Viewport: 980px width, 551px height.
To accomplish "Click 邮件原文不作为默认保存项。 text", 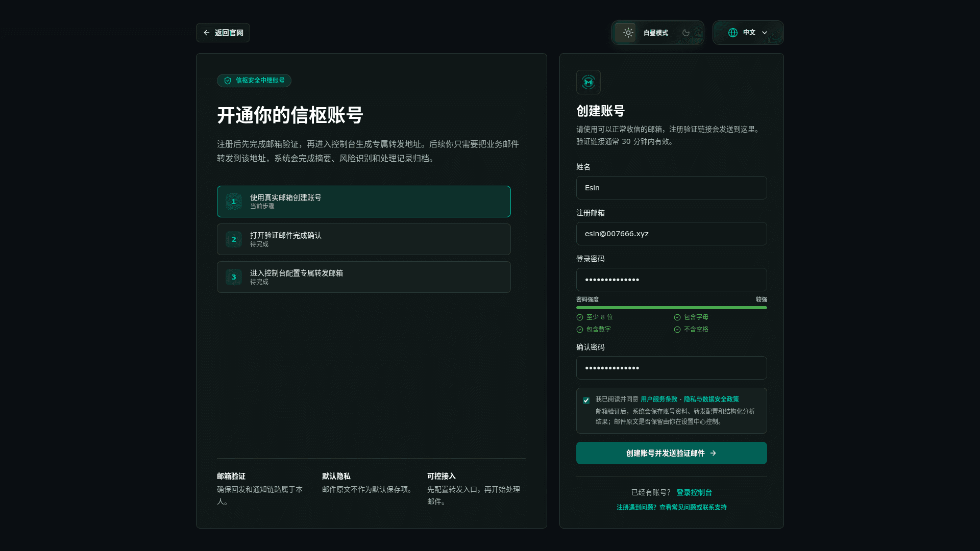I will click(368, 489).
